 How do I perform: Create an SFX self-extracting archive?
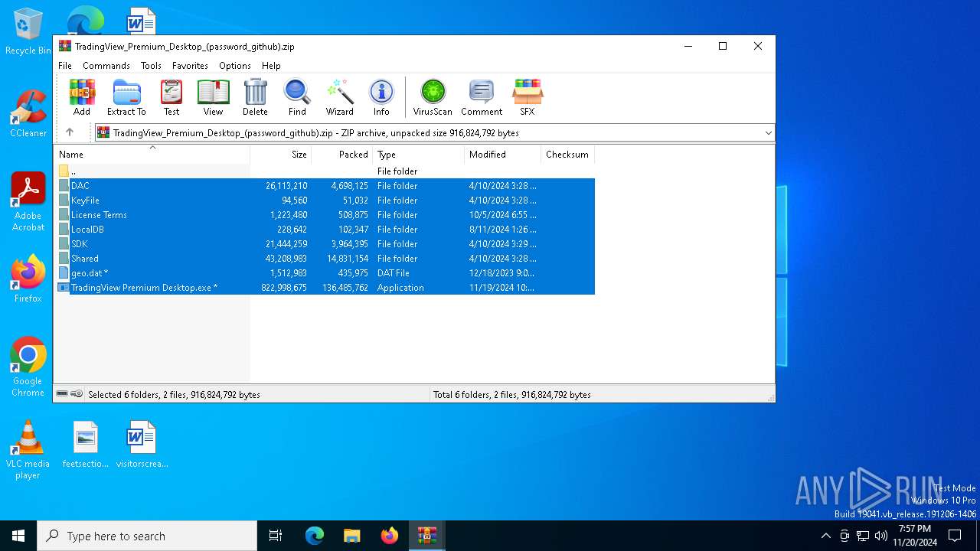pyautogui.click(x=527, y=97)
